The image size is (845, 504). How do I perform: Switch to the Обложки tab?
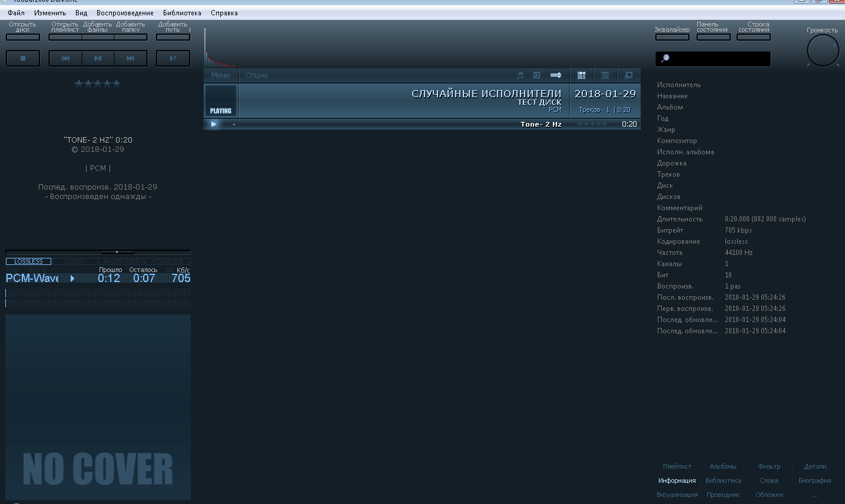(x=769, y=495)
